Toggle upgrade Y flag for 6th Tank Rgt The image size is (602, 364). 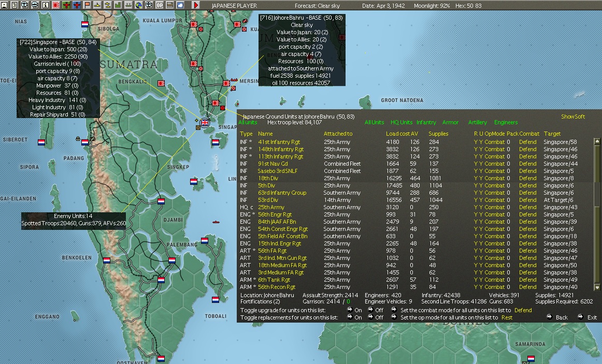coord(481,280)
